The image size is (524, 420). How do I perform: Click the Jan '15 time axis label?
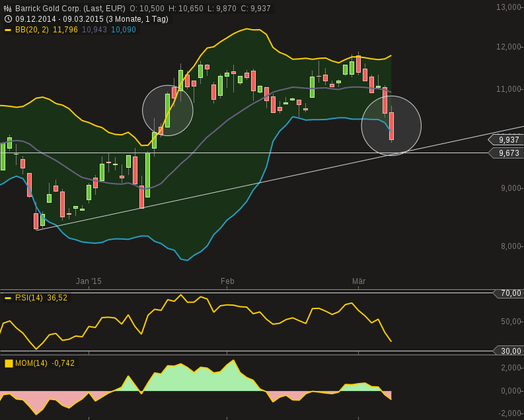point(89,281)
